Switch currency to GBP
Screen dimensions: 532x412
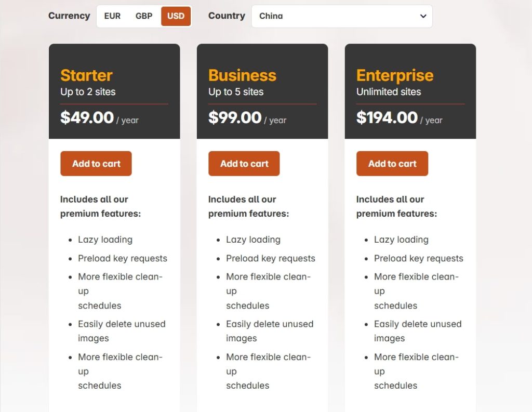144,16
